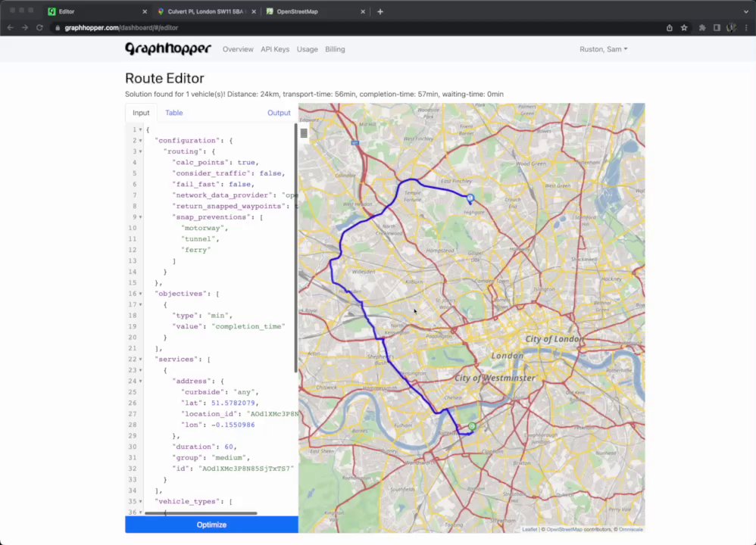The width and height of the screenshot is (756, 545).
Task: Close the Editor browser tab
Action: click(x=145, y=11)
